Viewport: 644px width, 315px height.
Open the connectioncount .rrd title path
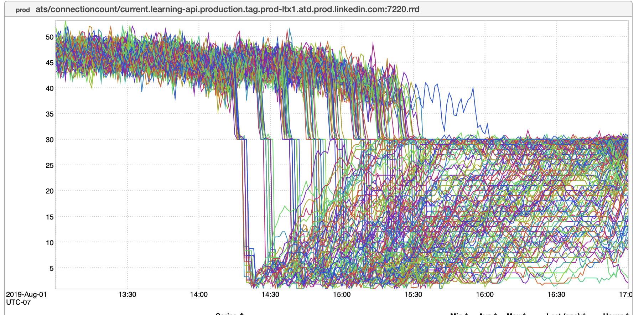point(227,9)
